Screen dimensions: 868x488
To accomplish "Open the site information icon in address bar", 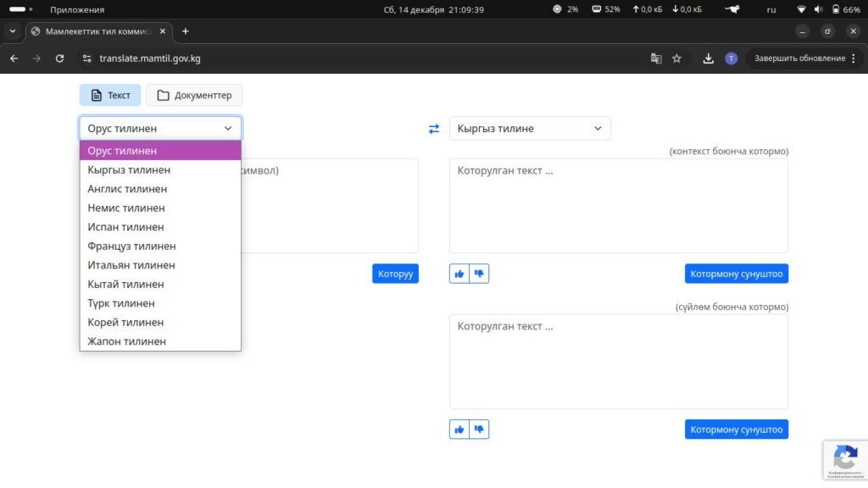I will click(x=86, y=58).
